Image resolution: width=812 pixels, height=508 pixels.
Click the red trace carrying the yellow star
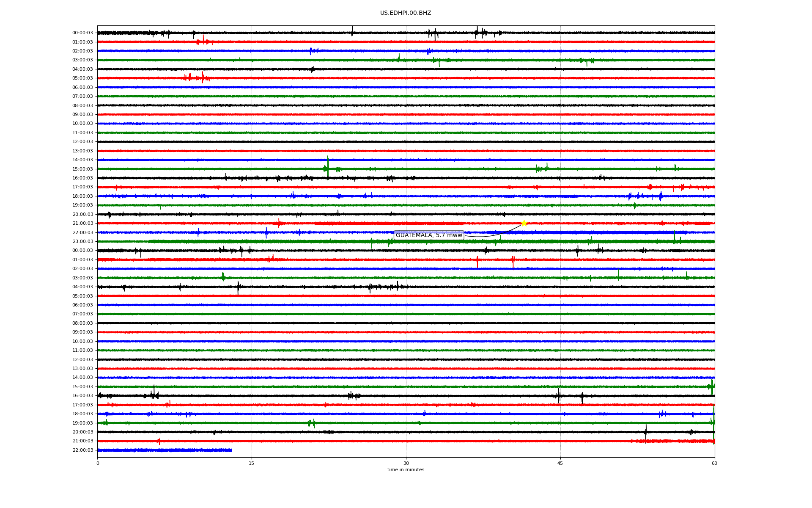point(406,223)
